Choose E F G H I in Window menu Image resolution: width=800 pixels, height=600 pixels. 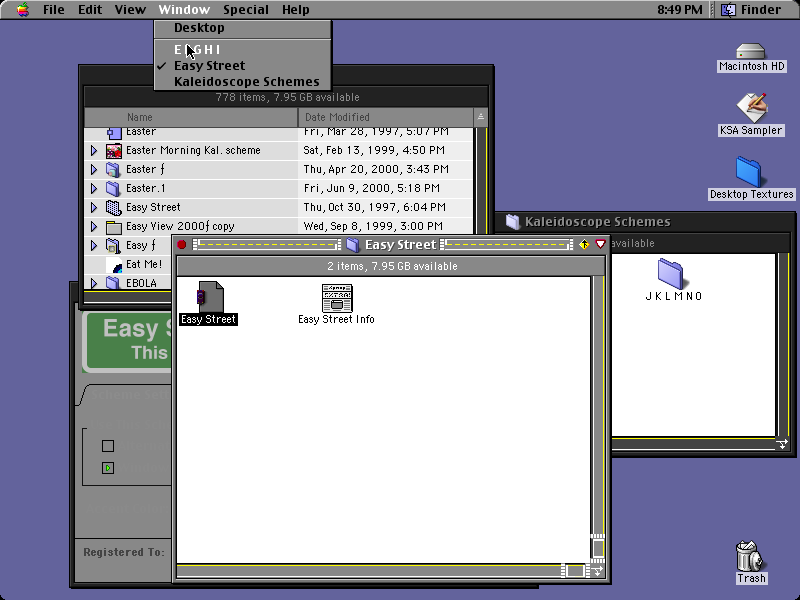click(x=242, y=49)
